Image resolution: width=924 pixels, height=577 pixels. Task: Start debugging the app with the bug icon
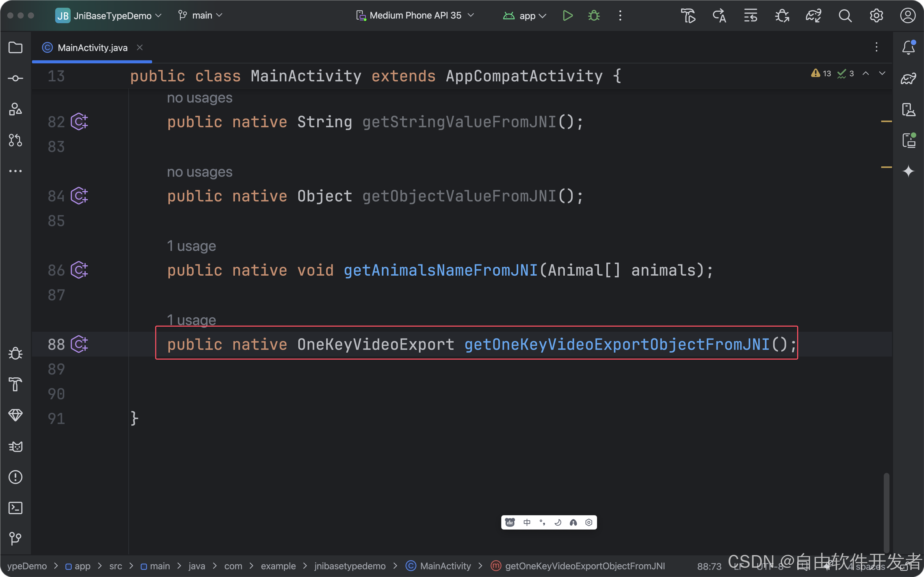coord(594,16)
